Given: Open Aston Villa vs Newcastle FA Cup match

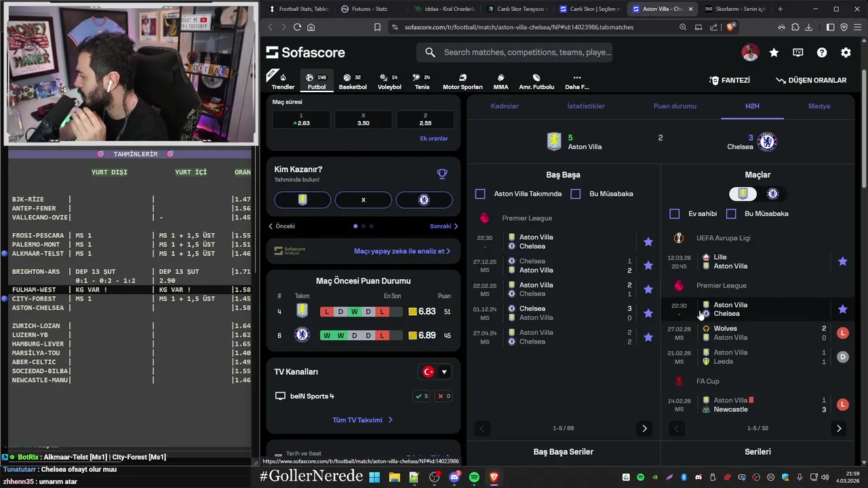Looking at the screenshot, I should click(758, 405).
